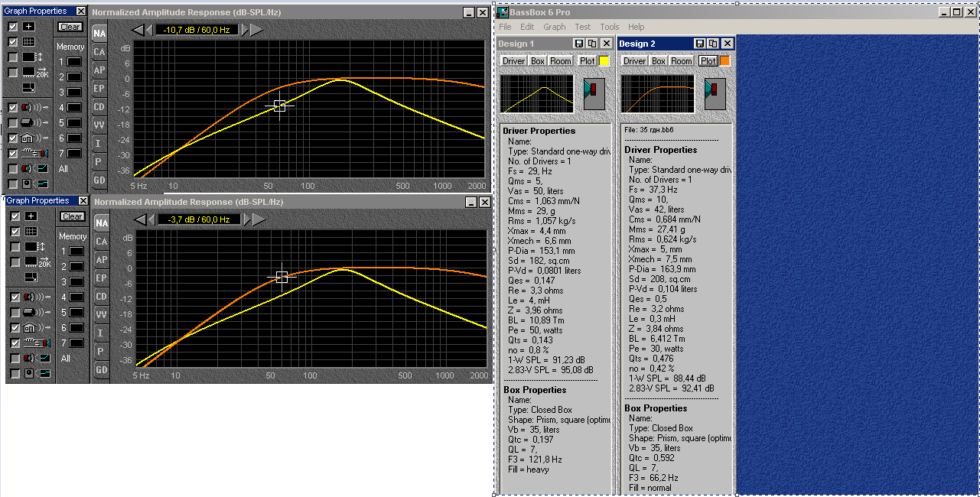The height and width of the screenshot is (497, 980).
Task: Uncheck the room (house) response checkbox in the -10,7 dB graph's properties
Action: (x=13, y=138)
